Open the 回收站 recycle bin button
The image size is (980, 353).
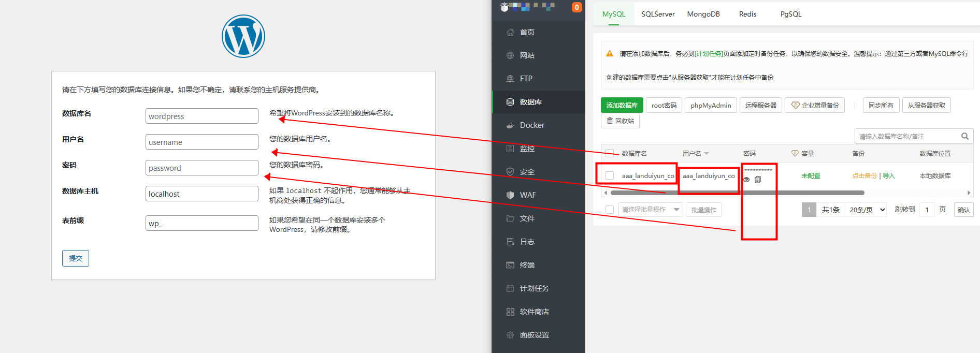[x=621, y=121]
